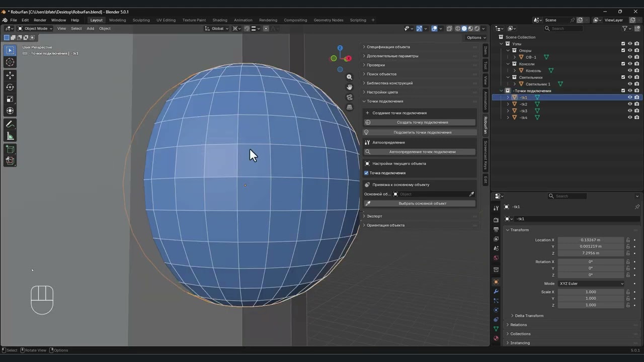Adjust the Location X value field
The width and height of the screenshot is (644, 362).
pyautogui.click(x=591, y=240)
